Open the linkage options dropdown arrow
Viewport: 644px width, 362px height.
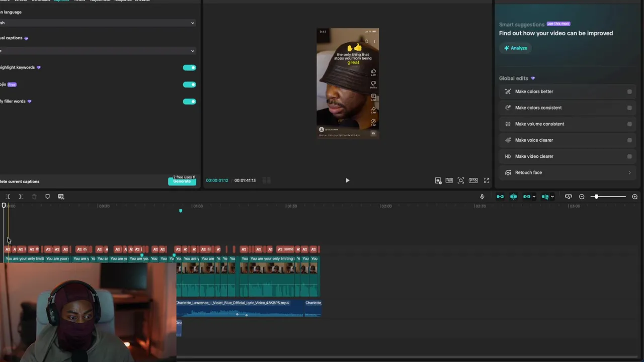[534, 197]
